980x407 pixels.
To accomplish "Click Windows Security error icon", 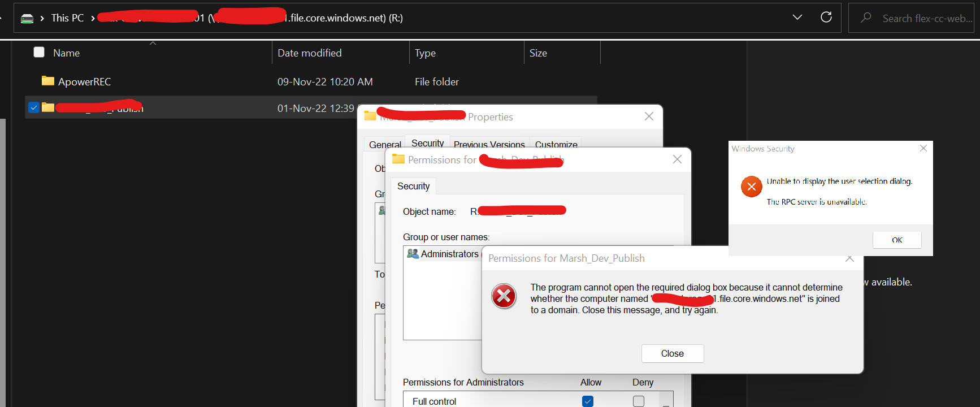I will 752,187.
